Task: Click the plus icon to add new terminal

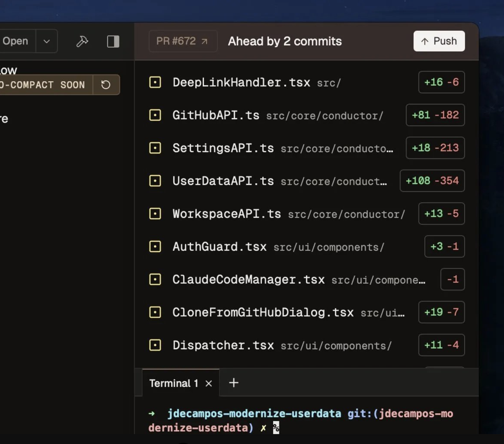Action: (233, 383)
